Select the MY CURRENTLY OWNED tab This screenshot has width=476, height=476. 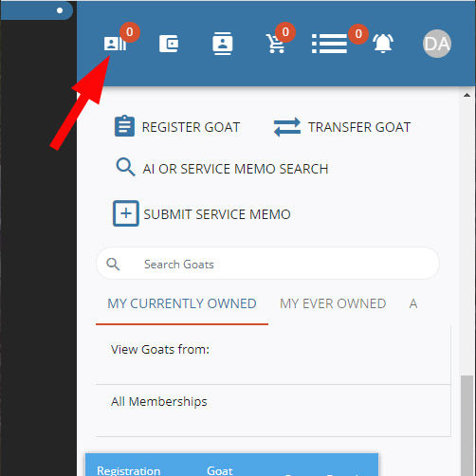tap(182, 303)
